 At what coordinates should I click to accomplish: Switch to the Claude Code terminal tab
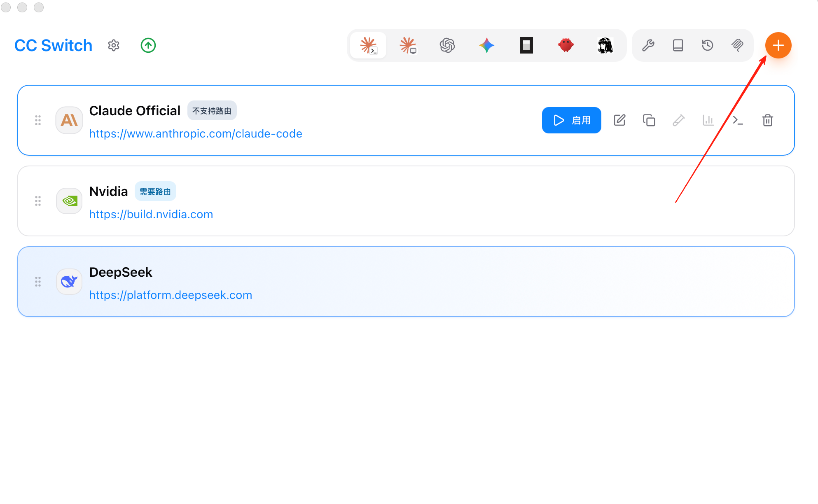(368, 45)
